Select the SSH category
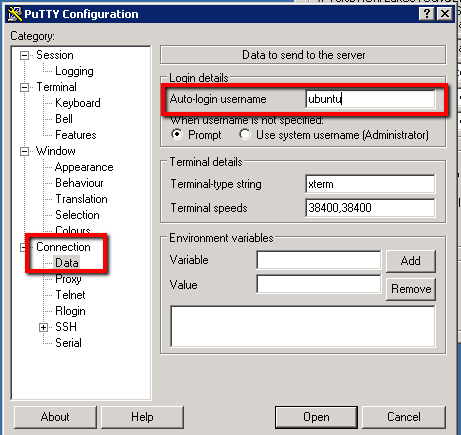The image size is (461, 435). [66, 327]
